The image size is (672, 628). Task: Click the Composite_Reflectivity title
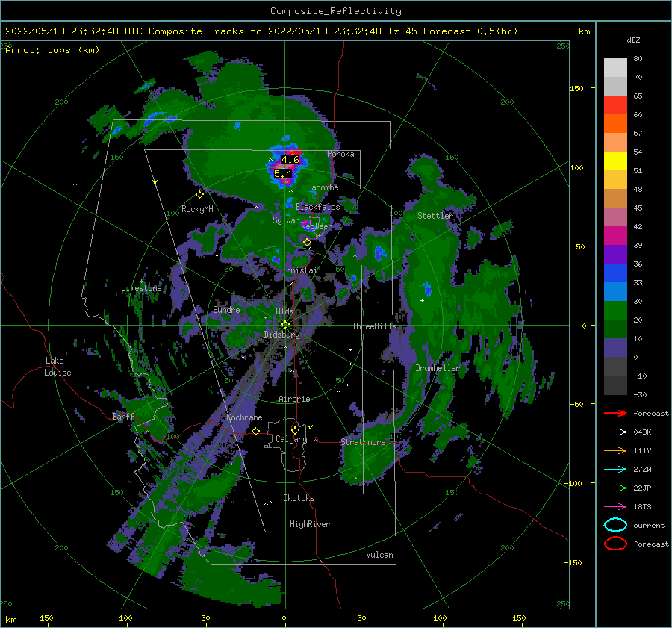(335, 11)
